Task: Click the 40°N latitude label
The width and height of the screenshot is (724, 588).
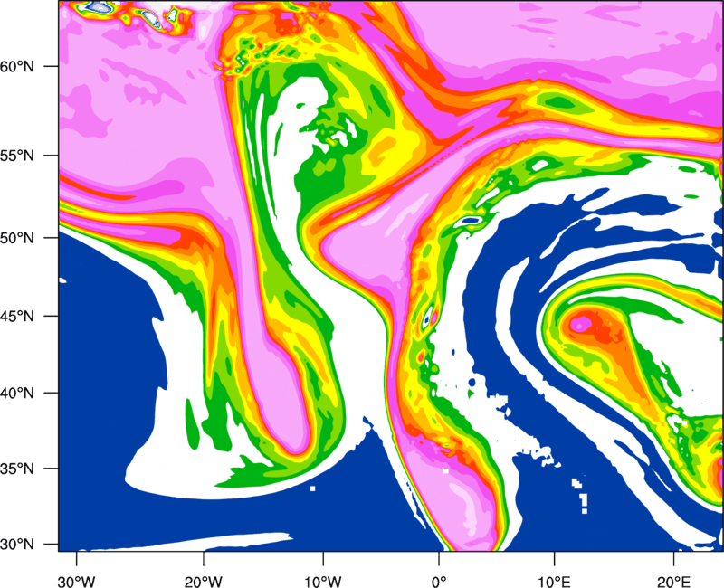Action: 17,394
